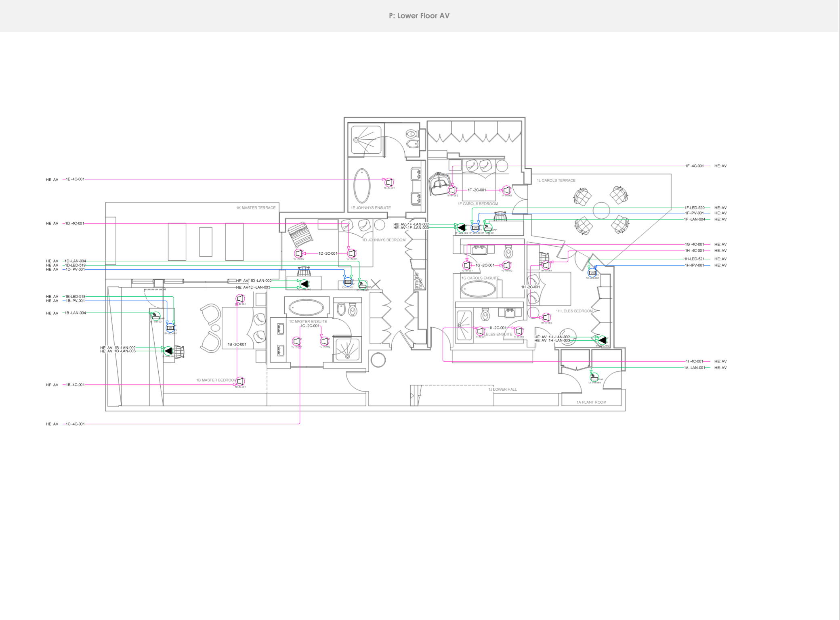Screen dimensions: 840x620
Task: Select WAP icon 1D-WAP-001 in Johnnys Bedroom
Action: coord(363,285)
